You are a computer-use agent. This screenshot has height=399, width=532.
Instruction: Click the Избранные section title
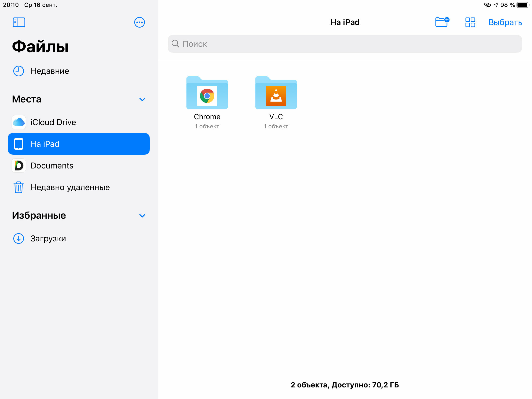point(39,216)
